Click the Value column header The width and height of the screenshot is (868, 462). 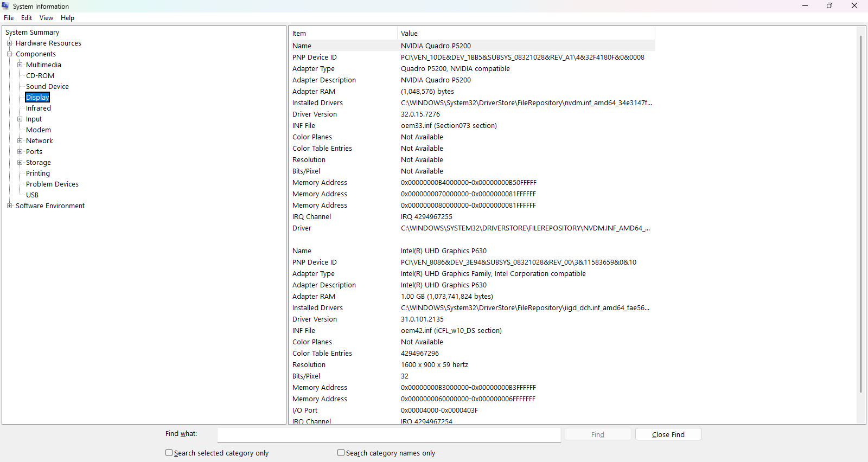[x=526, y=34]
